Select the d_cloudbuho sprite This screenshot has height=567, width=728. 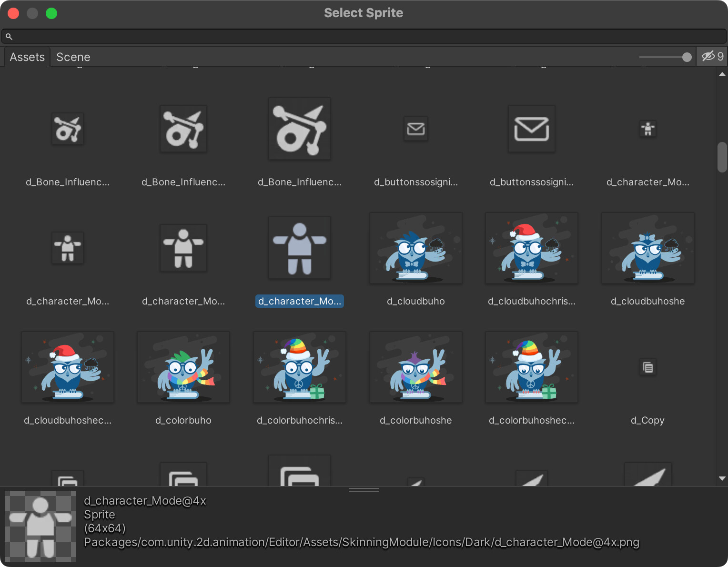[x=415, y=248]
